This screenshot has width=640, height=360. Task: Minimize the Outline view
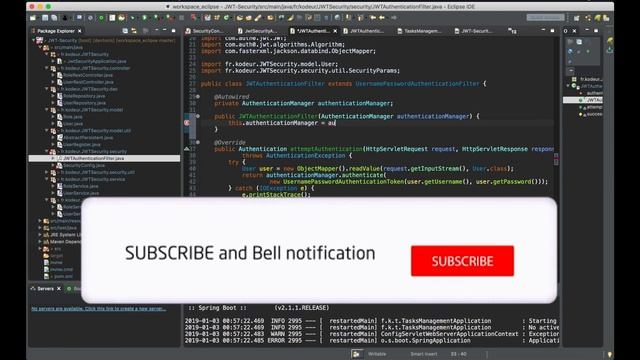pos(587,31)
